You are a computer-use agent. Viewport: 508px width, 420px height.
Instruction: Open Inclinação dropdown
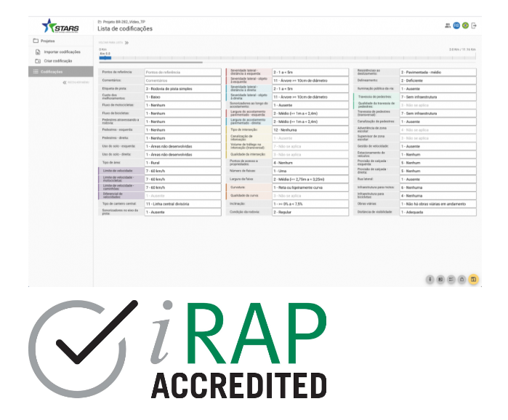coord(310,204)
